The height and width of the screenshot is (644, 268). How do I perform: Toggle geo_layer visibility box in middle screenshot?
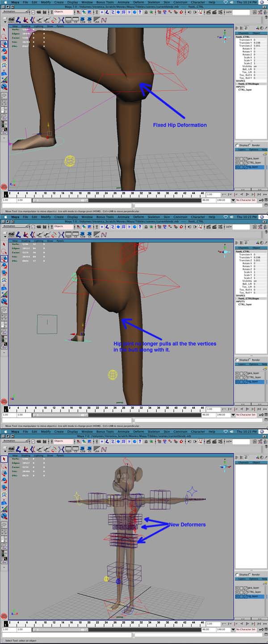click(x=237, y=373)
